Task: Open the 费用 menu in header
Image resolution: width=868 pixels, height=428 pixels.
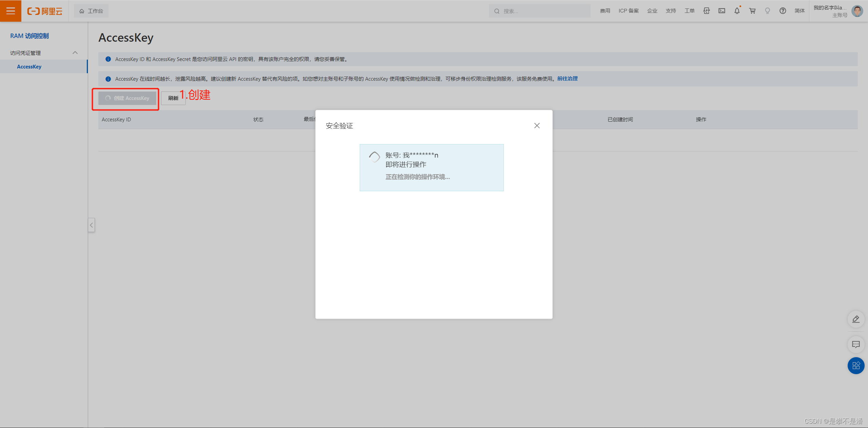Action: point(605,11)
